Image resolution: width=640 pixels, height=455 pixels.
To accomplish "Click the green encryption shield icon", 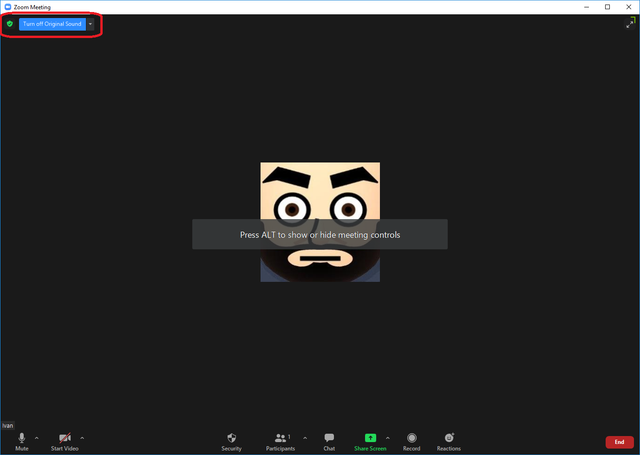I will pyautogui.click(x=10, y=23).
